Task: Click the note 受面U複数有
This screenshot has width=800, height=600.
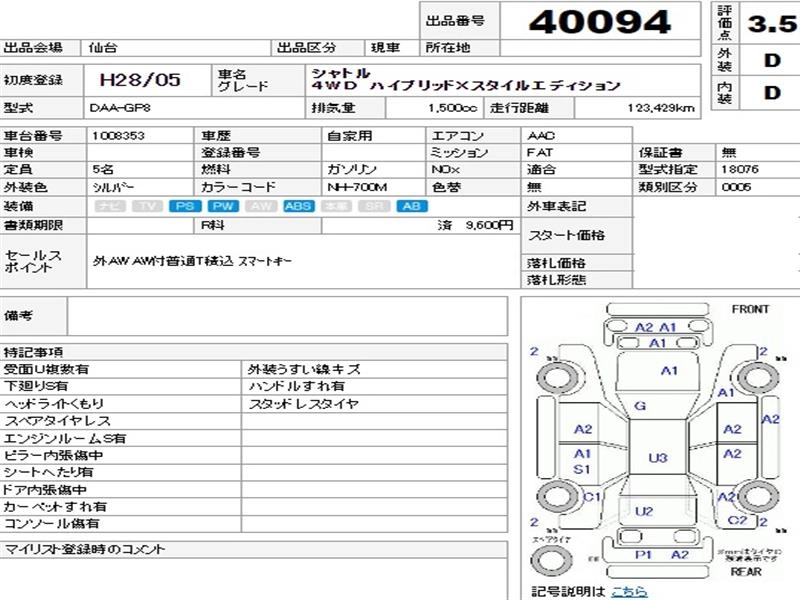Action: coord(46,369)
